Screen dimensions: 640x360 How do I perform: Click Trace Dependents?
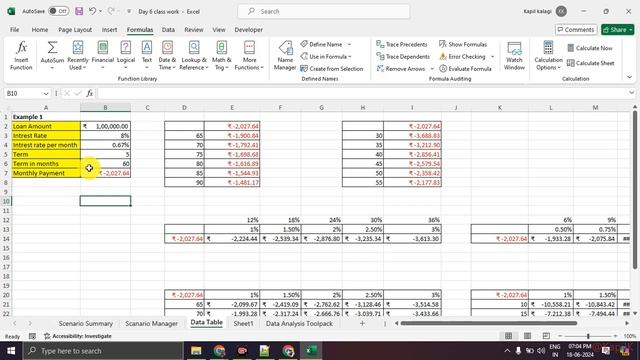(x=403, y=56)
